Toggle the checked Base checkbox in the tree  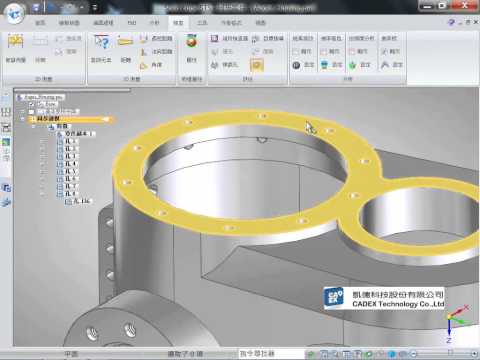pyautogui.click(x=32, y=104)
